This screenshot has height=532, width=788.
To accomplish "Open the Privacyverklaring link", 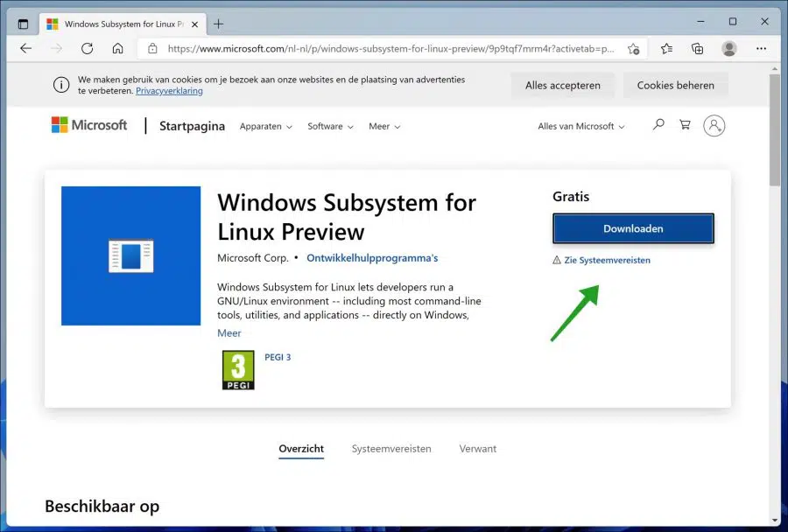I will click(169, 91).
